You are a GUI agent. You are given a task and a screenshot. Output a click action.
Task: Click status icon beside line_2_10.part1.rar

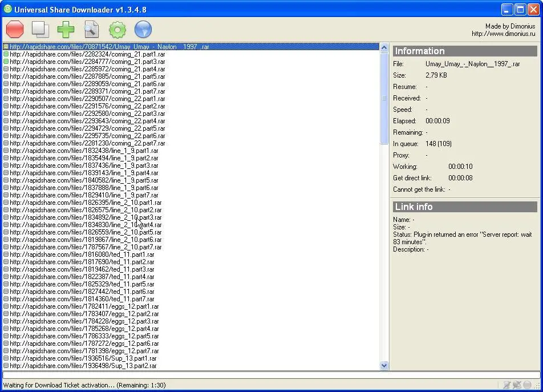click(x=6, y=203)
